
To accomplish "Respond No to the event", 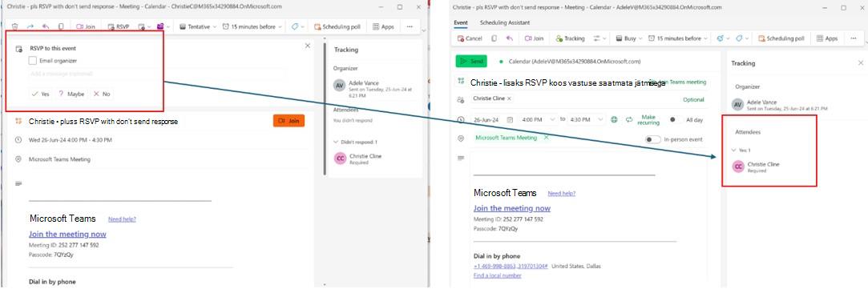I will pos(102,94).
